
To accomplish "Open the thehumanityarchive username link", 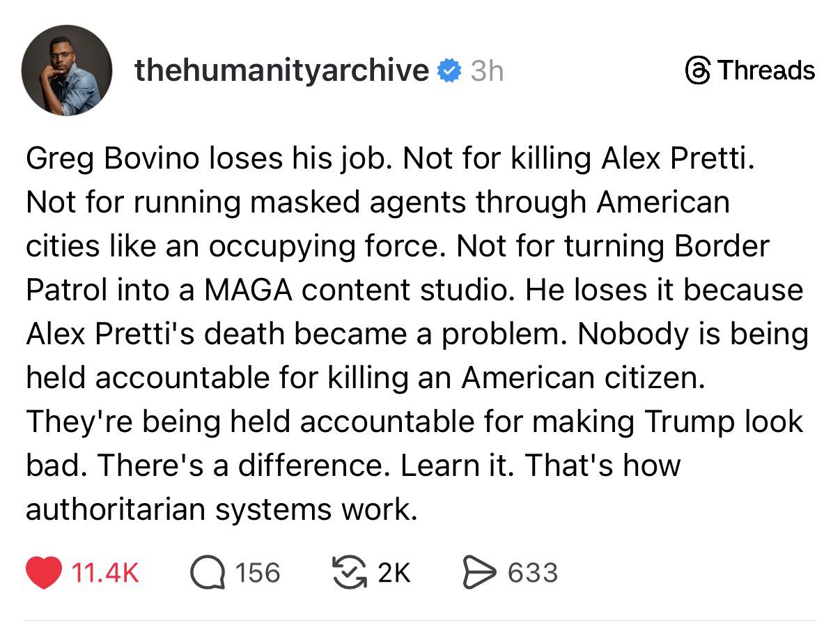I will (x=281, y=70).
